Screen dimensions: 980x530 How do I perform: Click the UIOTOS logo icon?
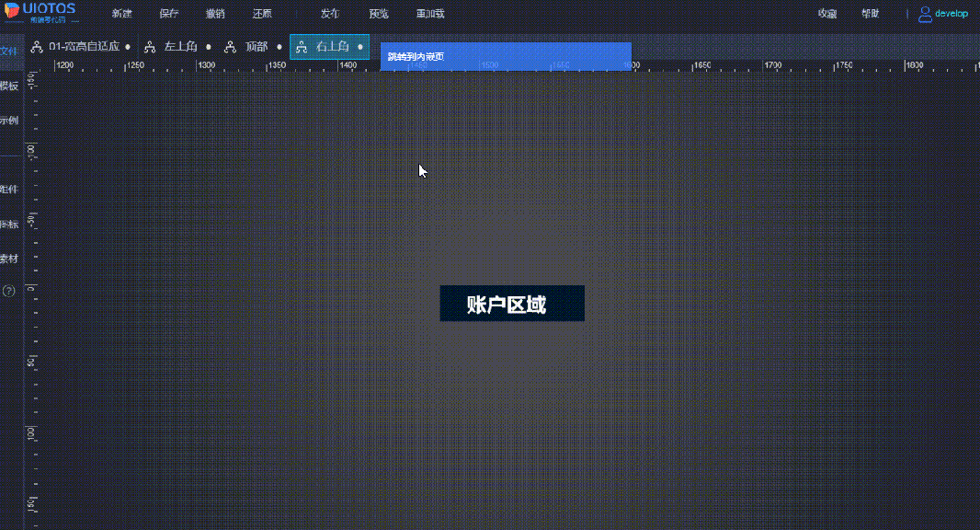coord(12,9)
